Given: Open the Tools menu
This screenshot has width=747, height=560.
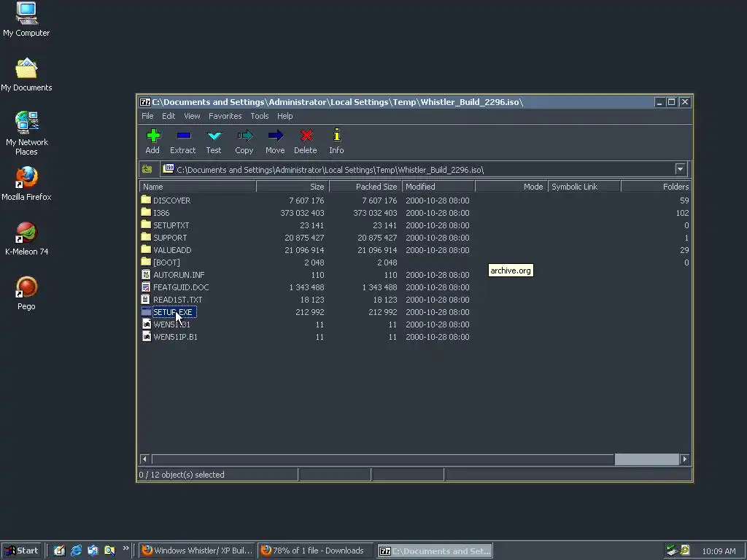Looking at the screenshot, I should coord(260,116).
